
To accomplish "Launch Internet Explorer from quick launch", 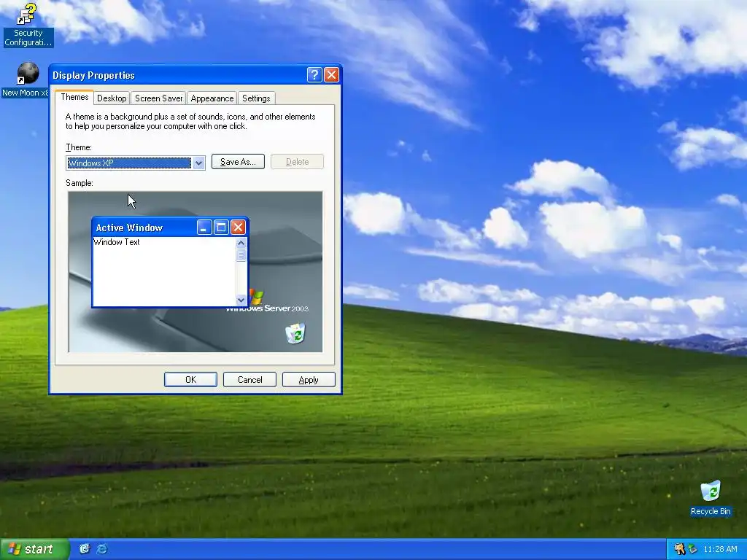I will (x=102, y=548).
